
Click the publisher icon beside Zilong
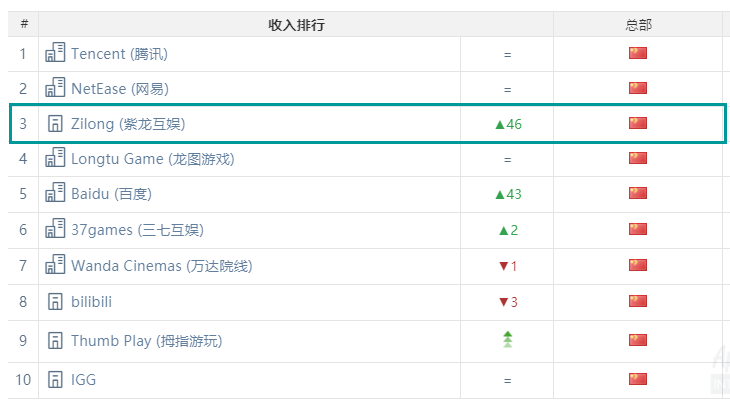pyautogui.click(x=55, y=124)
